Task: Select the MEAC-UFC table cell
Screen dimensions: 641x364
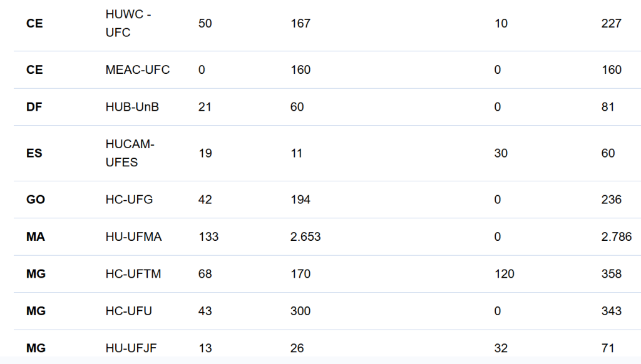Action: coord(137,70)
